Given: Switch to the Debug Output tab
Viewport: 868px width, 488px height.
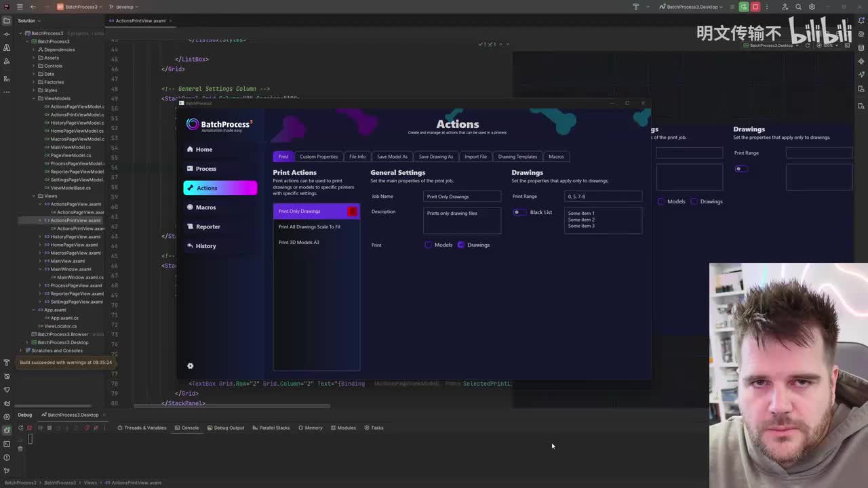Looking at the screenshot, I should pyautogui.click(x=226, y=428).
